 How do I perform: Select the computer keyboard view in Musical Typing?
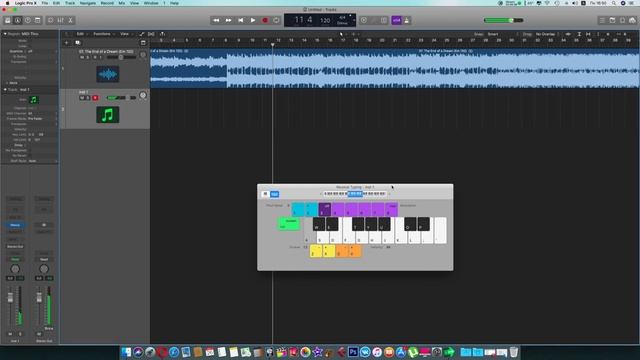274,194
